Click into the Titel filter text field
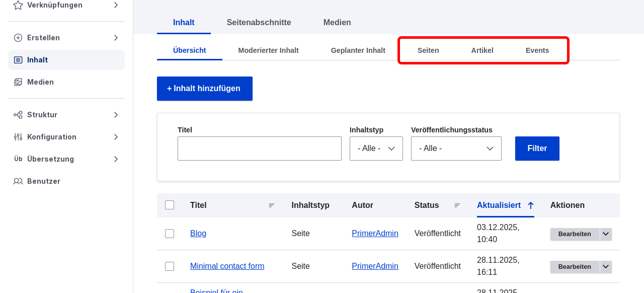This screenshot has width=644, height=293. click(260, 149)
